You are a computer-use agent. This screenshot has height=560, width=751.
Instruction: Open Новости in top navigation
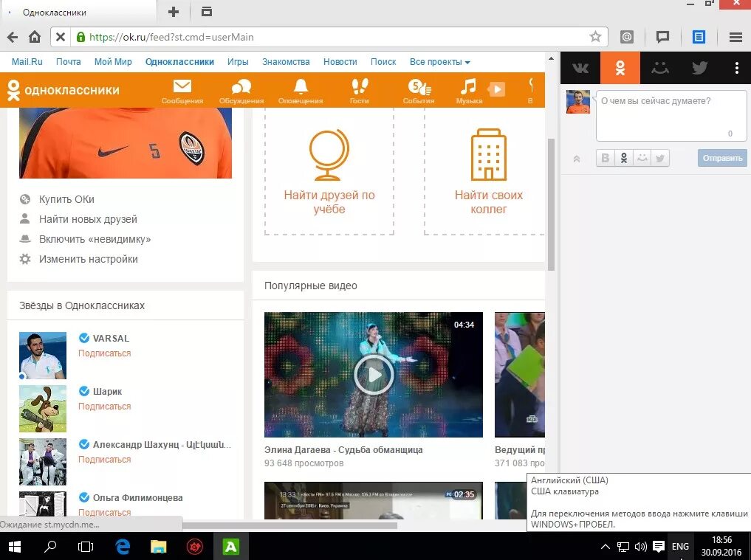pyautogui.click(x=340, y=62)
